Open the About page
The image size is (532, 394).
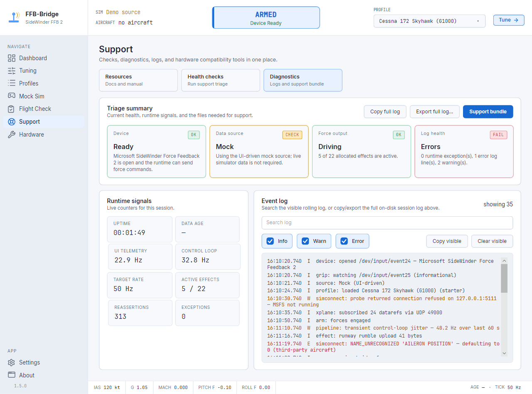pos(44,375)
